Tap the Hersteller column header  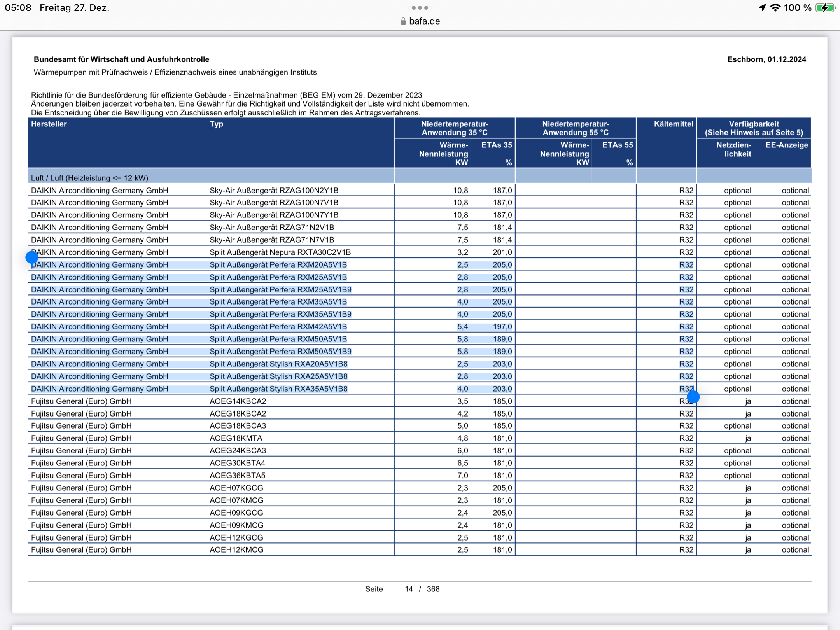(49, 124)
